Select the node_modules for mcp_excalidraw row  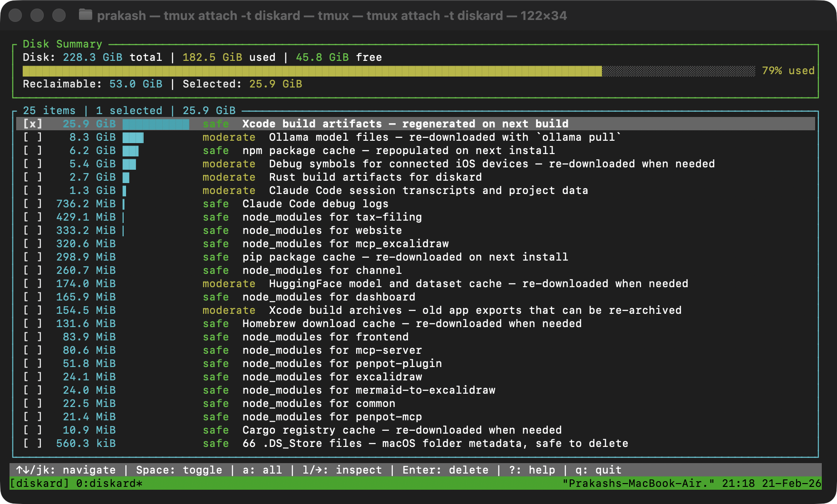coord(416,243)
